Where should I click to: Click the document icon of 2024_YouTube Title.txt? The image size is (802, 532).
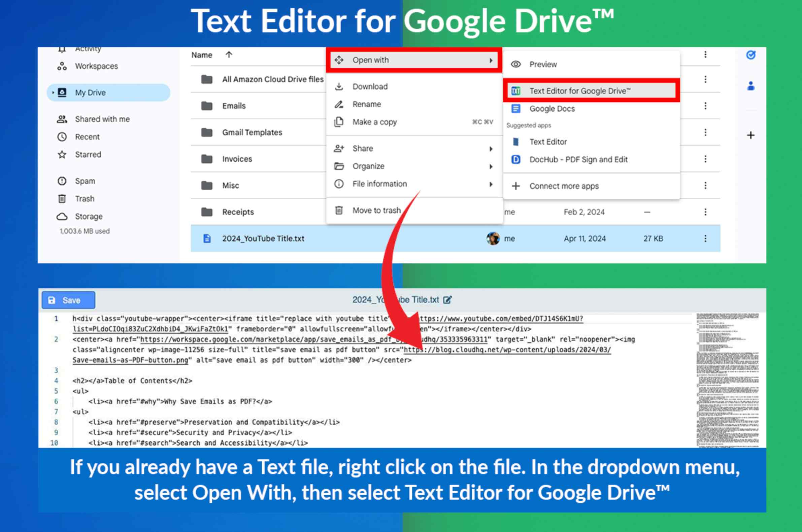(x=207, y=238)
